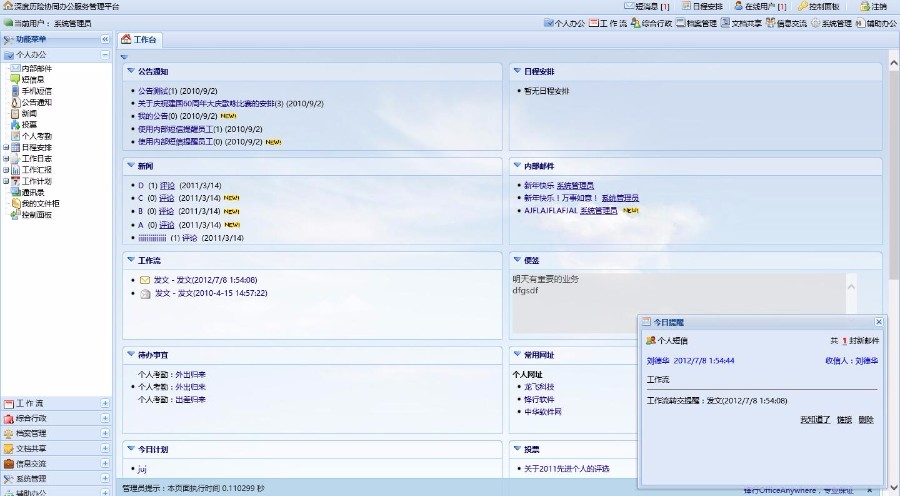The height and width of the screenshot is (496, 900).
Task: Click the unread envelope icon on 2012/7/8 发文 workflow
Action: click(145, 280)
